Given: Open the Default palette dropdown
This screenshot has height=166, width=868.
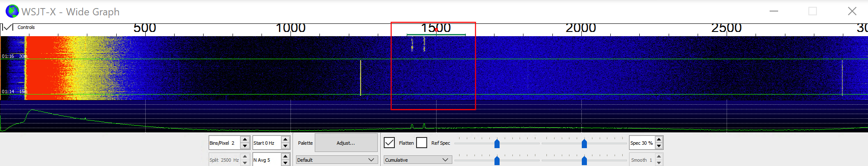Looking at the screenshot, I should pos(336,160).
